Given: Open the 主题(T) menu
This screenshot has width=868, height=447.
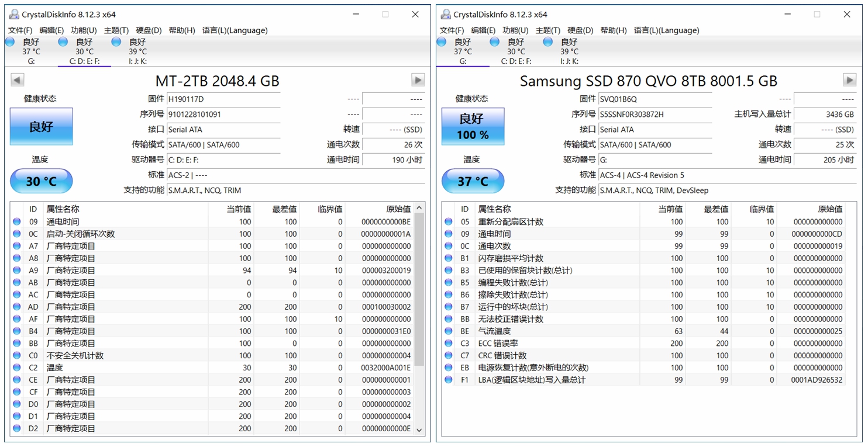Looking at the screenshot, I should tap(115, 30).
